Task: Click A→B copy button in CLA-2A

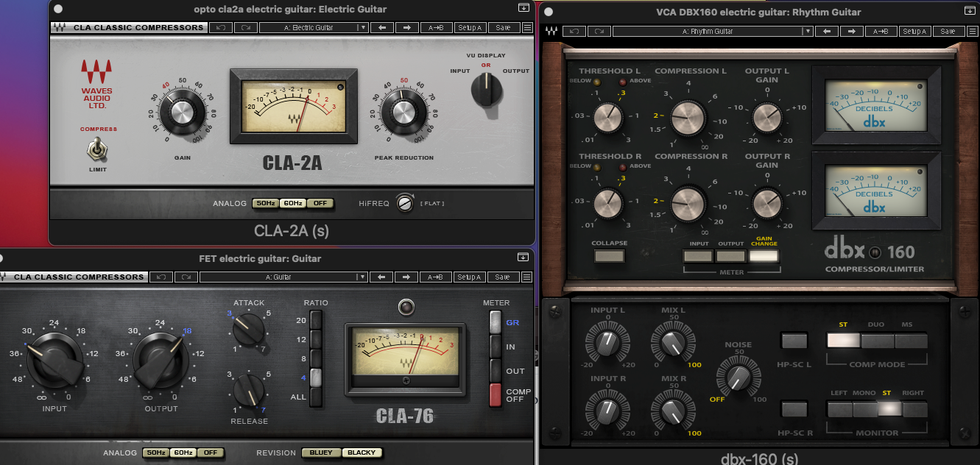Action: click(x=436, y=27)
